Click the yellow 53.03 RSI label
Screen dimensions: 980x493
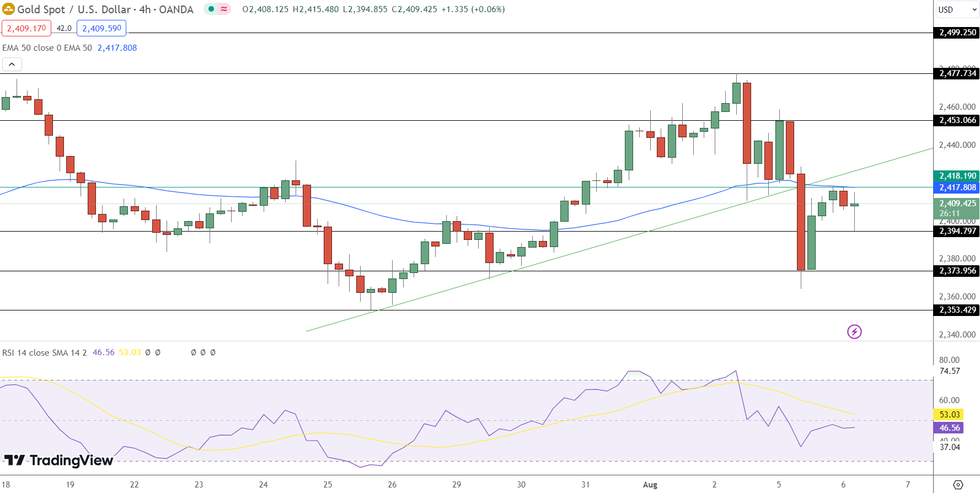pos(949,415)
